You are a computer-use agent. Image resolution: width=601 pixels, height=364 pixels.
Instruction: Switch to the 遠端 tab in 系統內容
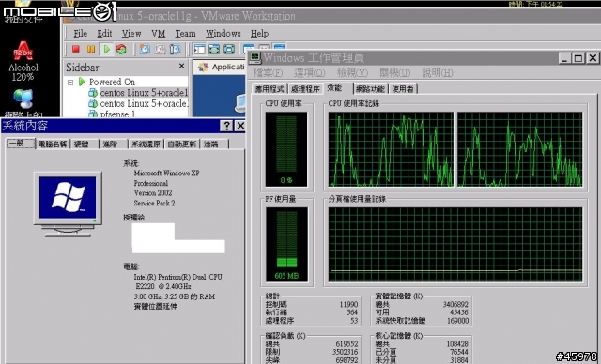(x=214, y=144)
